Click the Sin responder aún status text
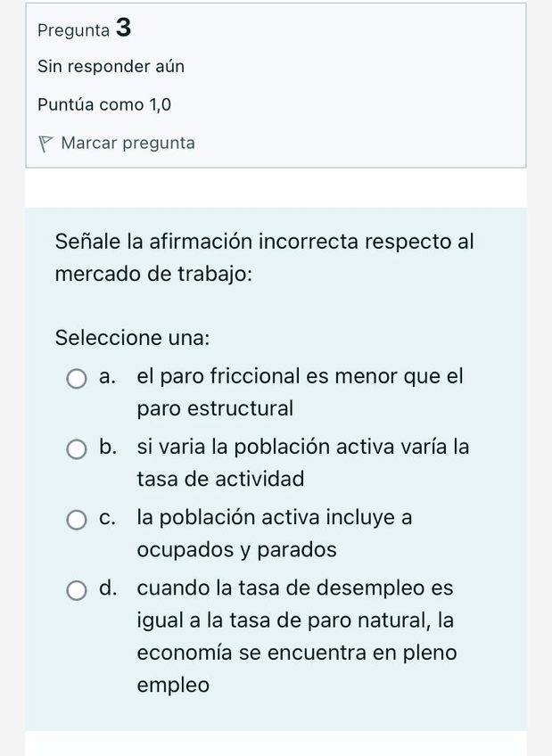This screenshot has height=756, width=552. coord(111,67)
